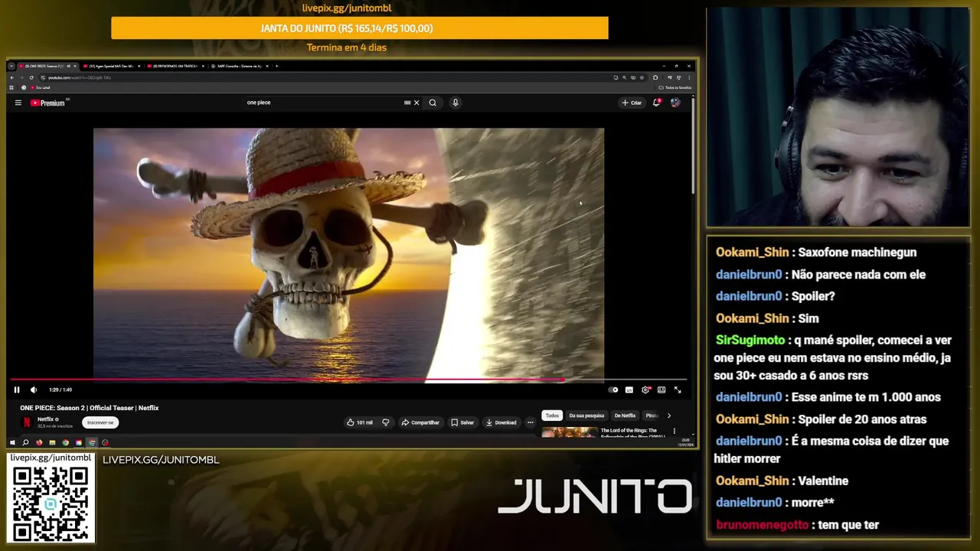Screen dimensions: 980x551
Task: Switch to the second YouTube browser tab
Action: click(x=110, y=66)
